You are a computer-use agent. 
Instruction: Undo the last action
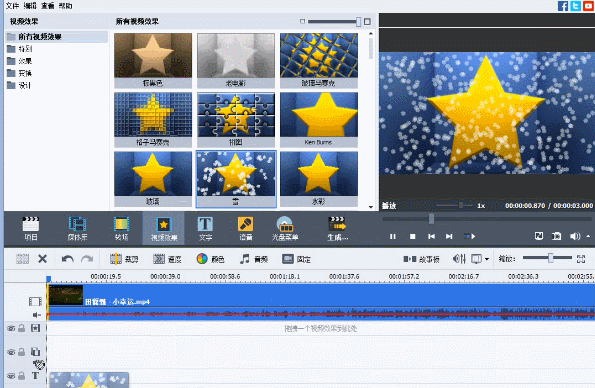pos(68,259)
